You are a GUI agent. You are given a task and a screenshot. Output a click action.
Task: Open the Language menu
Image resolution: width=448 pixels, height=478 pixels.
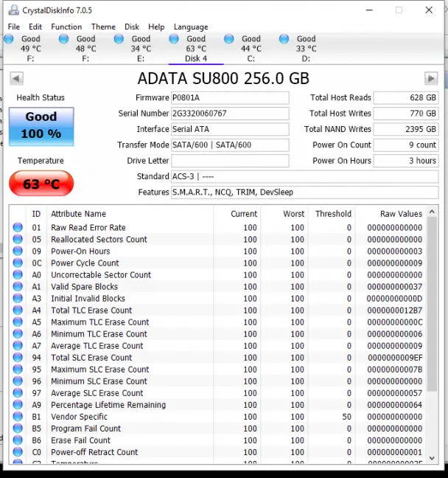(x=191, y=27)
